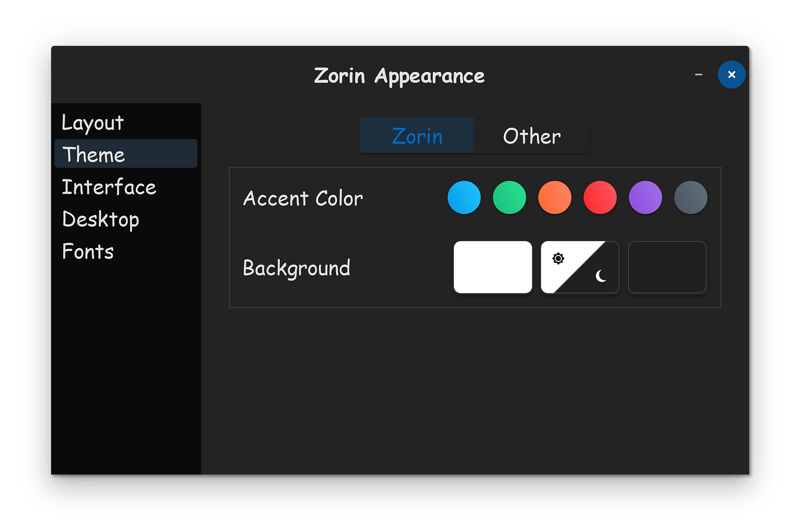Open the Desktop settings section
Image resolution: width=802 pixels, height=532 pixels.
101,219
